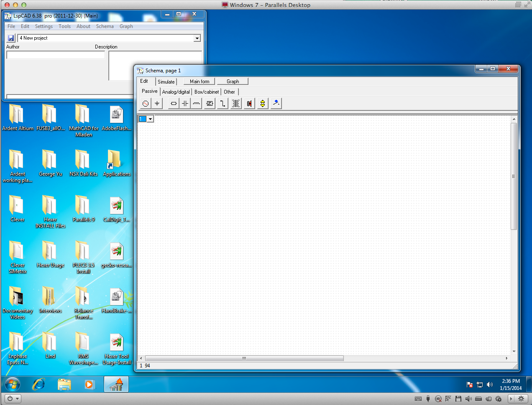Screen dimensions: 532x405
Task: Select the Documentary Videos folder
Action: [18, 303]
